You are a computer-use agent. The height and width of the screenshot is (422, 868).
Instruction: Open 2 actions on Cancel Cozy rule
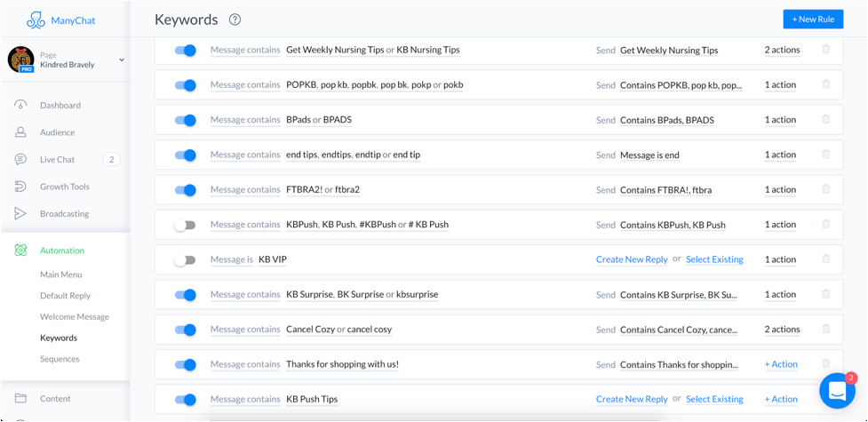pyautogui.click(x=782, y=330)
